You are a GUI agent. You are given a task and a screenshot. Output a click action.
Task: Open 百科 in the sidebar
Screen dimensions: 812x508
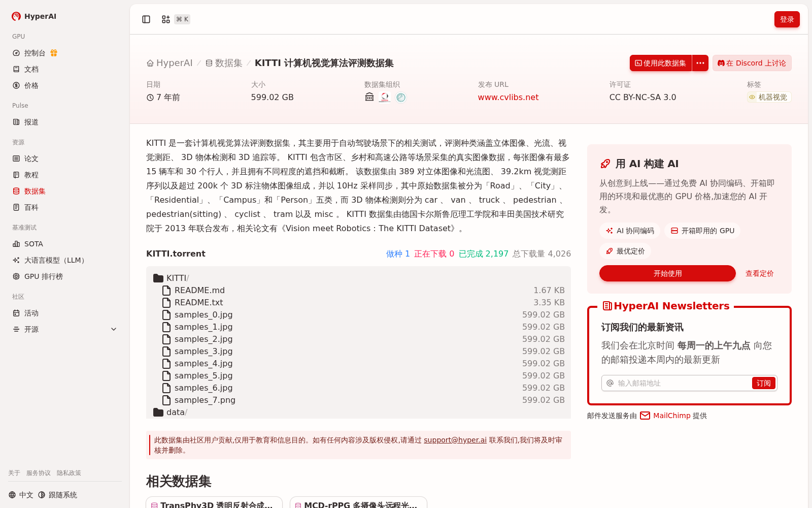(65, 207)
